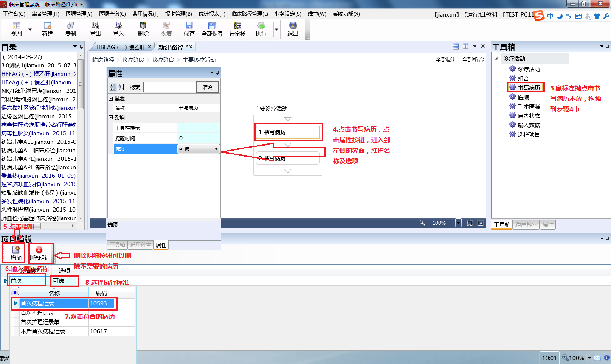611x364 pixels.
Task: Click the alphabetical sort icon in properties panel
Action: click(121, 87)
